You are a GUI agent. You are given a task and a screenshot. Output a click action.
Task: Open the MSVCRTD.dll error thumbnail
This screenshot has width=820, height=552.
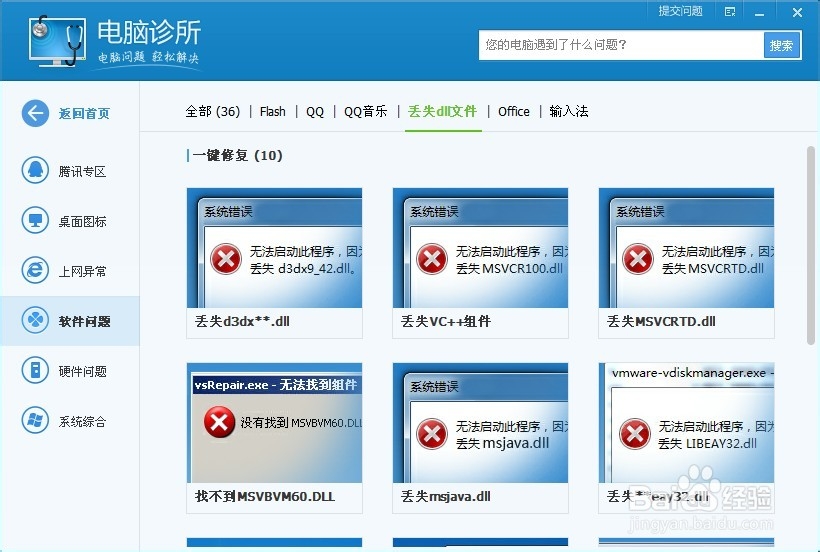click(x=686, y=248)
